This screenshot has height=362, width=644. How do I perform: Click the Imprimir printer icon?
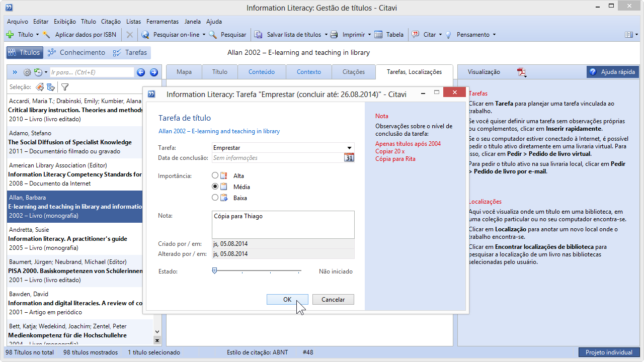334,35
